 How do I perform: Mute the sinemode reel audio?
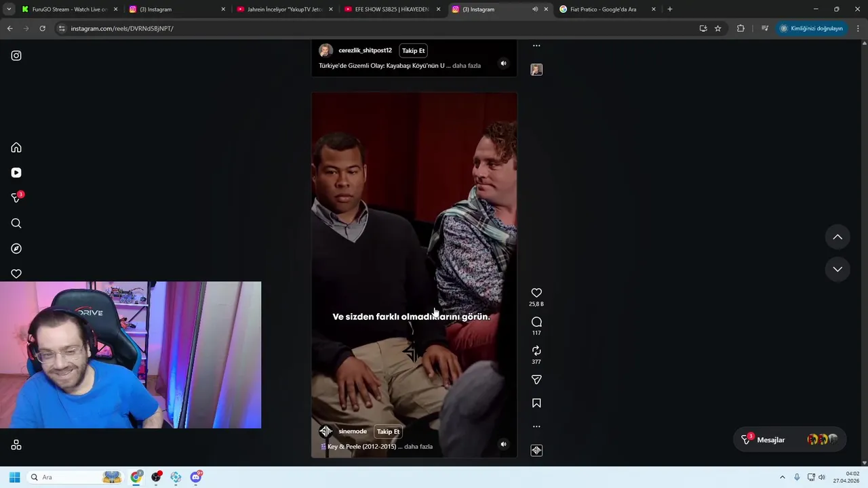(503, 445)
